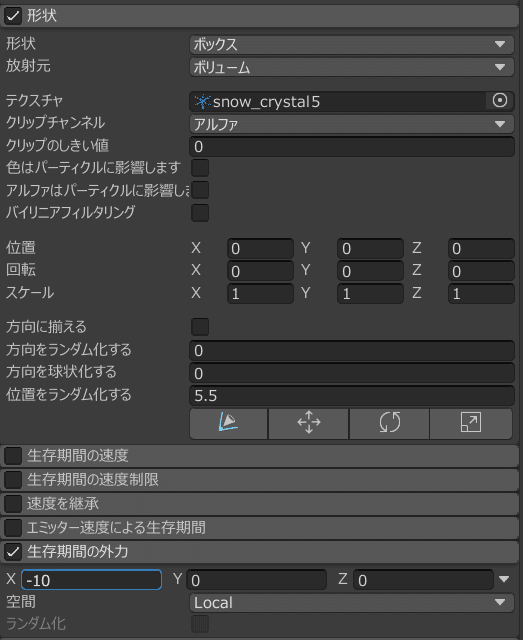Select the shape move gizmo tool
523x640 pixels.
309,423
